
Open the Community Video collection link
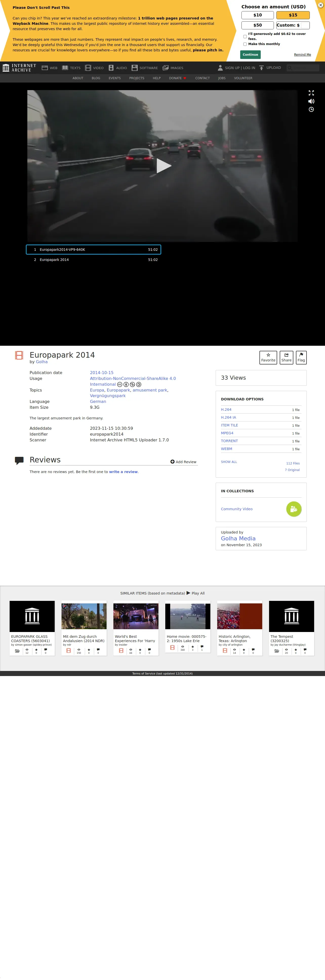(237, 509)
